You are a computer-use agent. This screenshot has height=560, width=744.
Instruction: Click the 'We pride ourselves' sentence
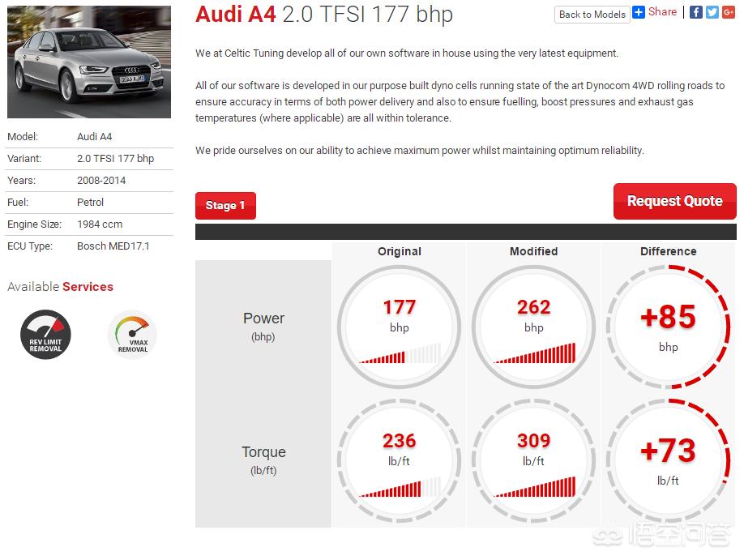[420, 151]
